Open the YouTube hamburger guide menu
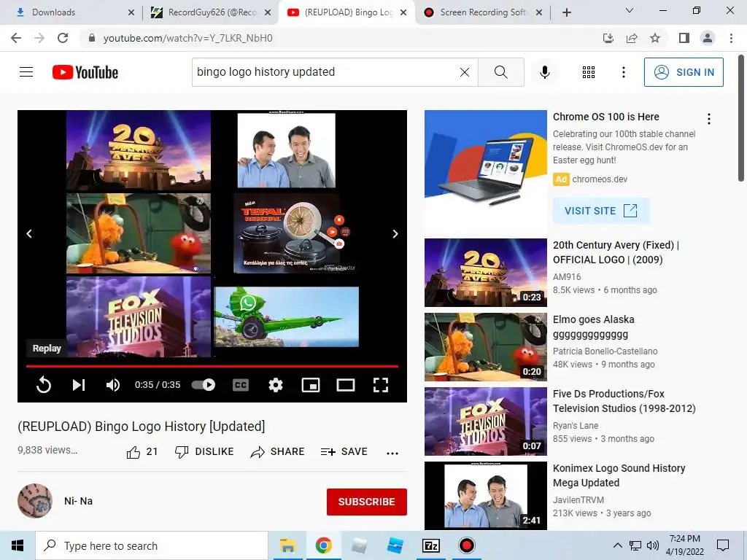 pyautogui.click(x=26, y=72)
